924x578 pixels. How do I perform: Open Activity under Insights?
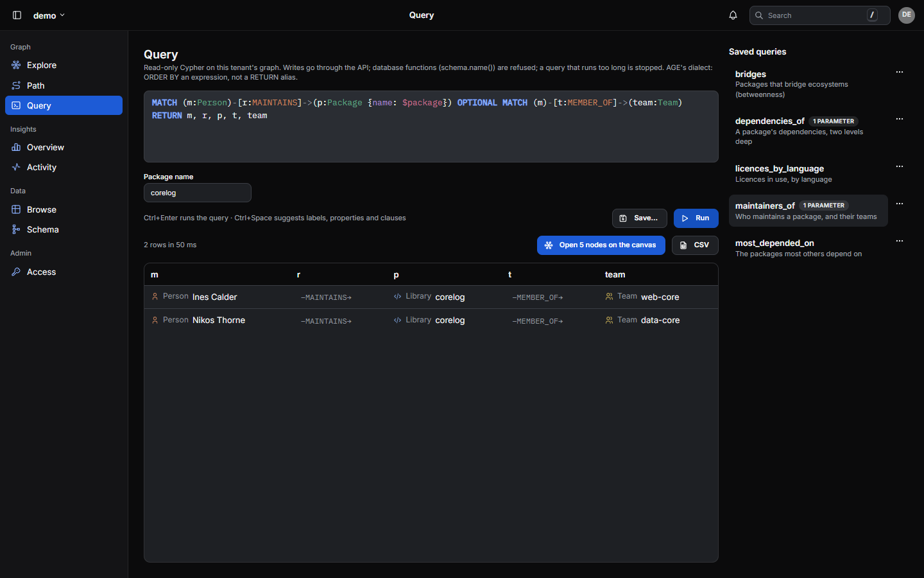(x=64, y=167)
